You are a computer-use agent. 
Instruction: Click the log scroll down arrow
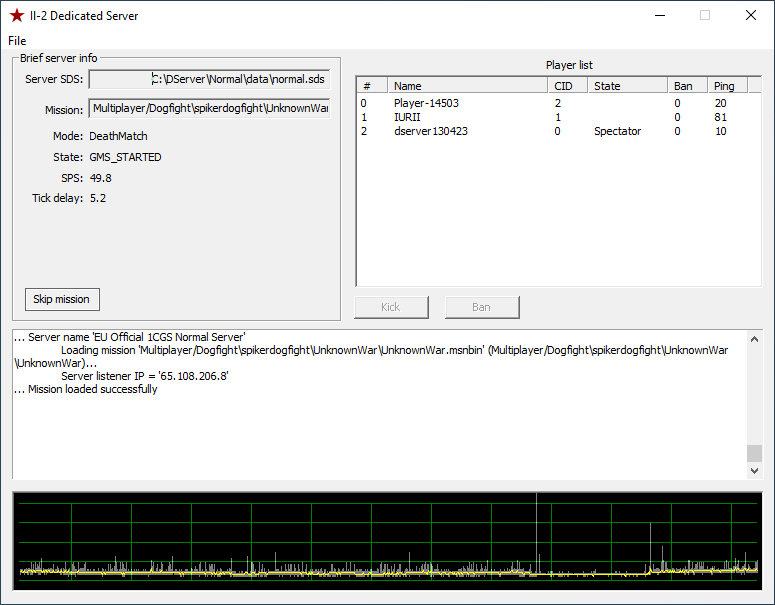(x=754, y=471)
